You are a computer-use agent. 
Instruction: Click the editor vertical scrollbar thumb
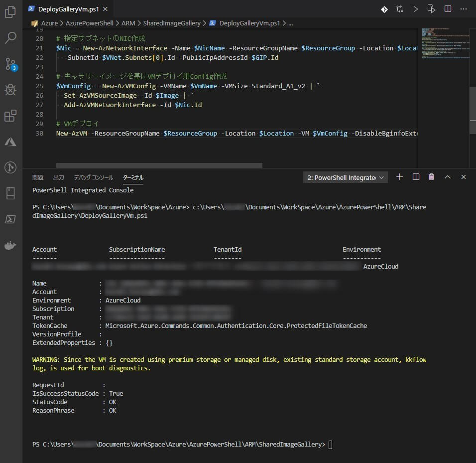[x=473, y=111]
